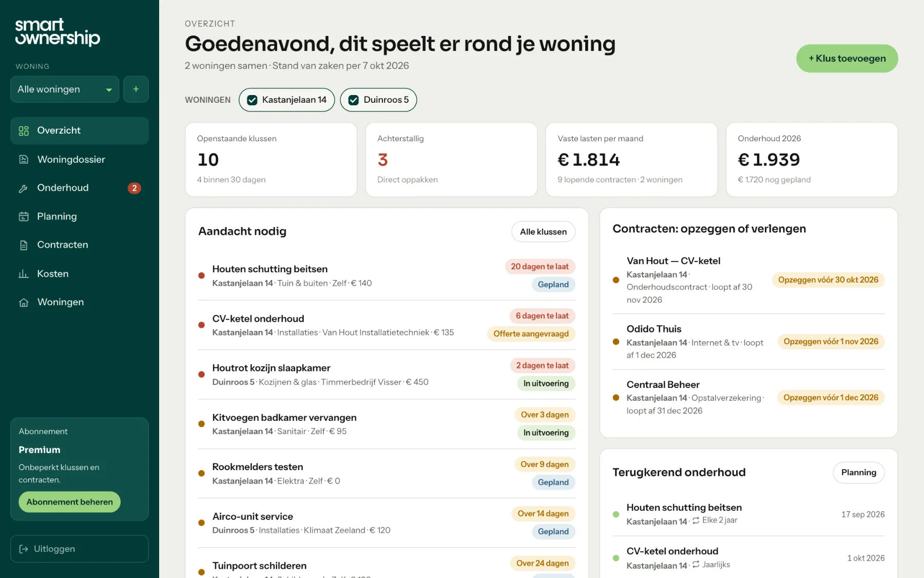Open the Centraal Beheer contract

click(x=748, y=398)
